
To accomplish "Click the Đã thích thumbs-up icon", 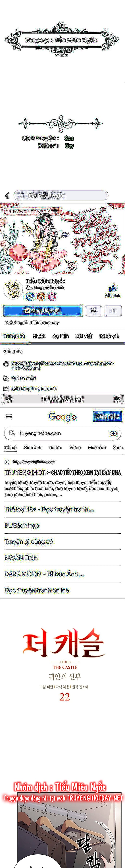I will [112, 288].
